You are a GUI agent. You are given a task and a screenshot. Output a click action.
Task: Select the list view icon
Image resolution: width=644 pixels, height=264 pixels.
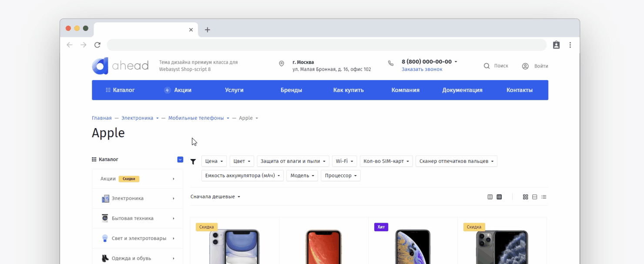click(544, 197)
